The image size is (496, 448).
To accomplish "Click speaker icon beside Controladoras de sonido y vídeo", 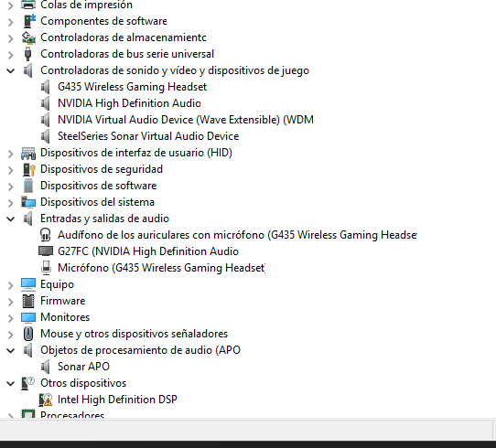I will point(28,70).
